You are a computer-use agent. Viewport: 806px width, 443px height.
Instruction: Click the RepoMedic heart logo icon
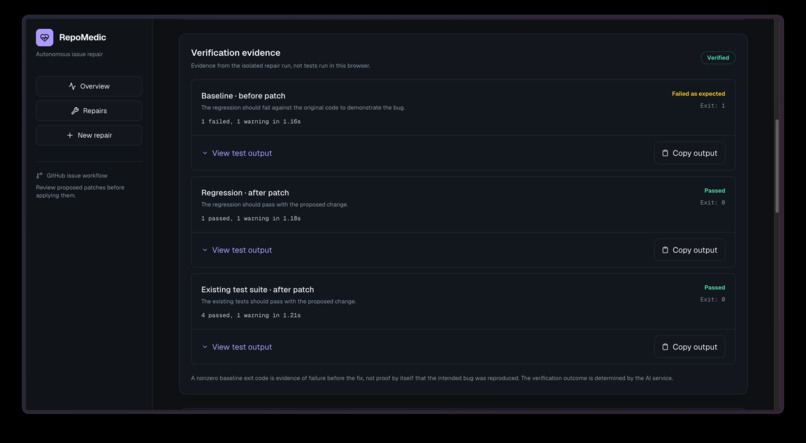coord(45,38)
